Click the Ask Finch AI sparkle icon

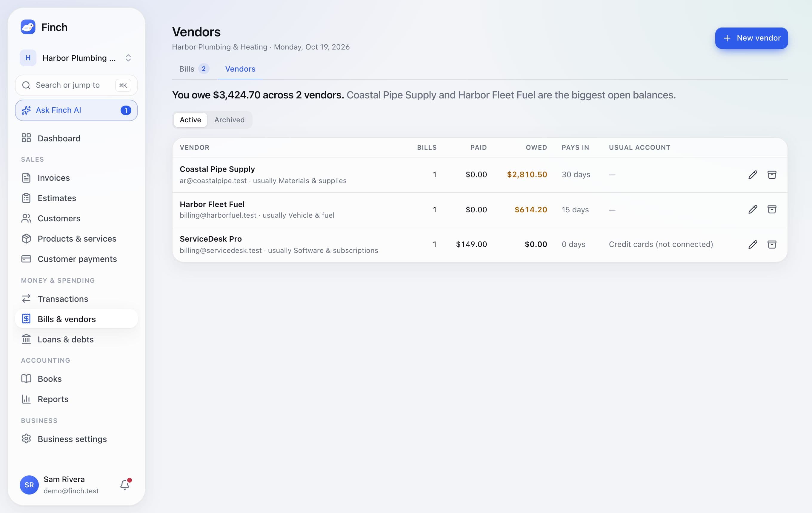26,110
